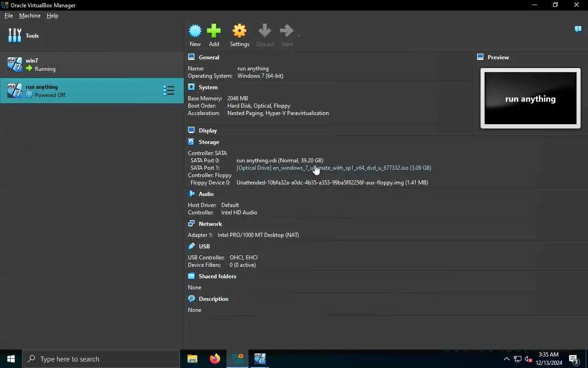
Task: Open the Windows notification center
Action: point(573,359)
